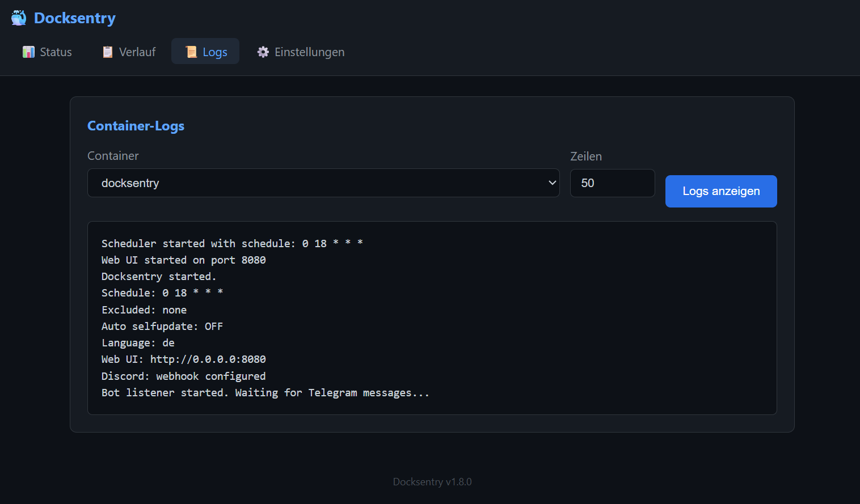Viewport: 860px width, 504px height.
Task: Switch to the Verlauf tab
Action: click(129, 52)
